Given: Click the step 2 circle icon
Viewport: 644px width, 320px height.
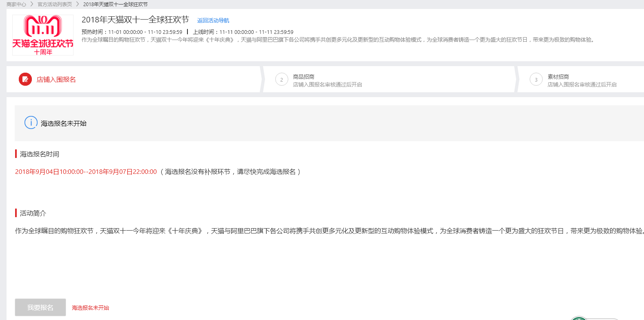Looking at the screenshot, I should point(281,80).
